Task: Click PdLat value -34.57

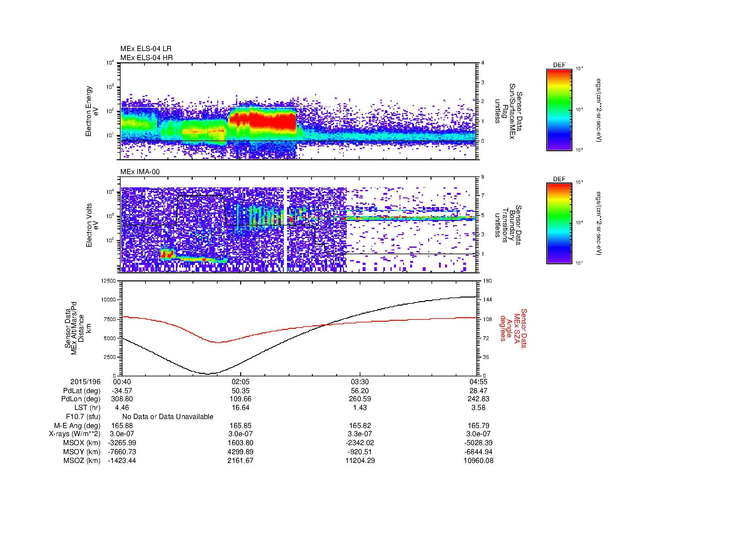Action: 122,391
